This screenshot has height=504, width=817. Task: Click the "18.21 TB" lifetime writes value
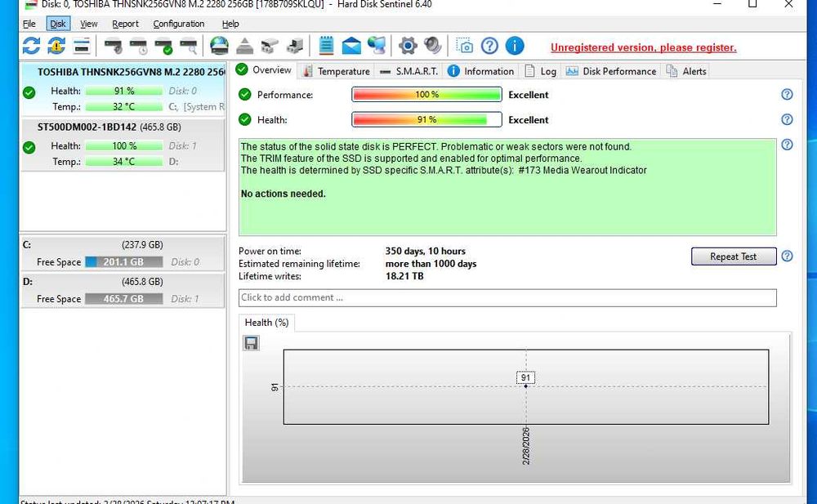pyautogui.click(x=404, y=276)
